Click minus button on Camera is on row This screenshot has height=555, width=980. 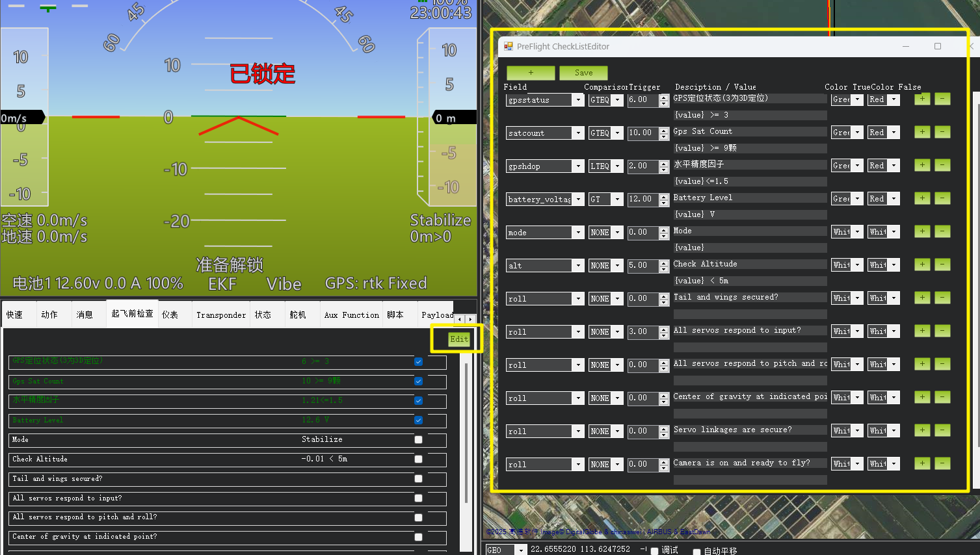(x=942, y=463)
